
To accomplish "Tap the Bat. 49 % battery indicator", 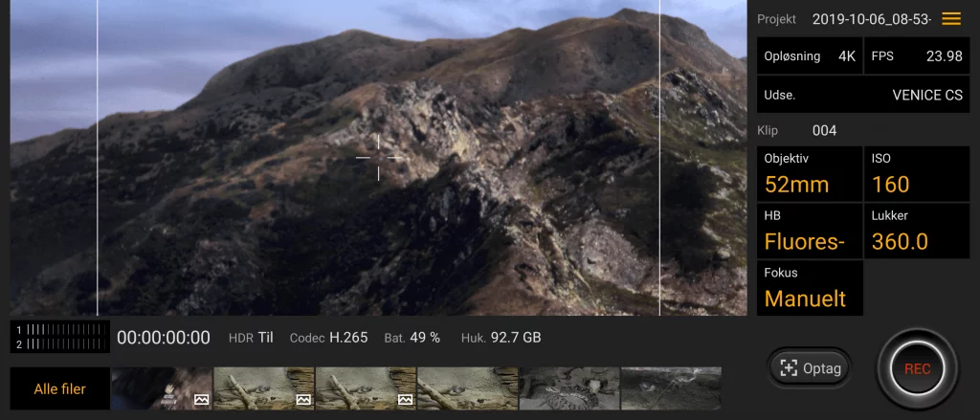I will tap(412, 338).
